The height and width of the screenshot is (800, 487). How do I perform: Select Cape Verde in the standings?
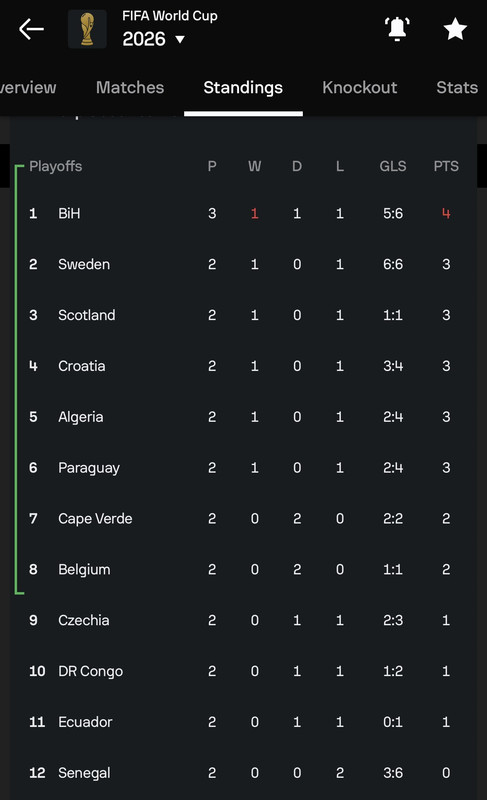point(244,518)
